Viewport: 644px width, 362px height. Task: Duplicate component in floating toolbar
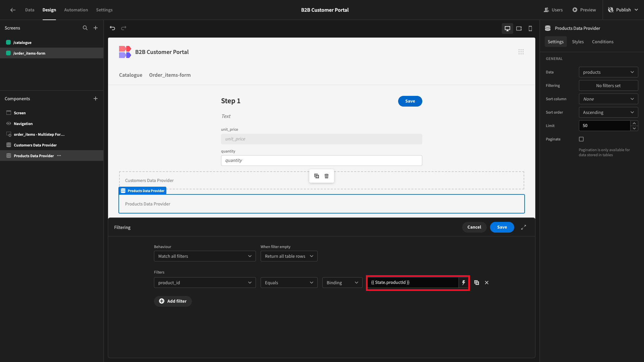click(317, 176)
